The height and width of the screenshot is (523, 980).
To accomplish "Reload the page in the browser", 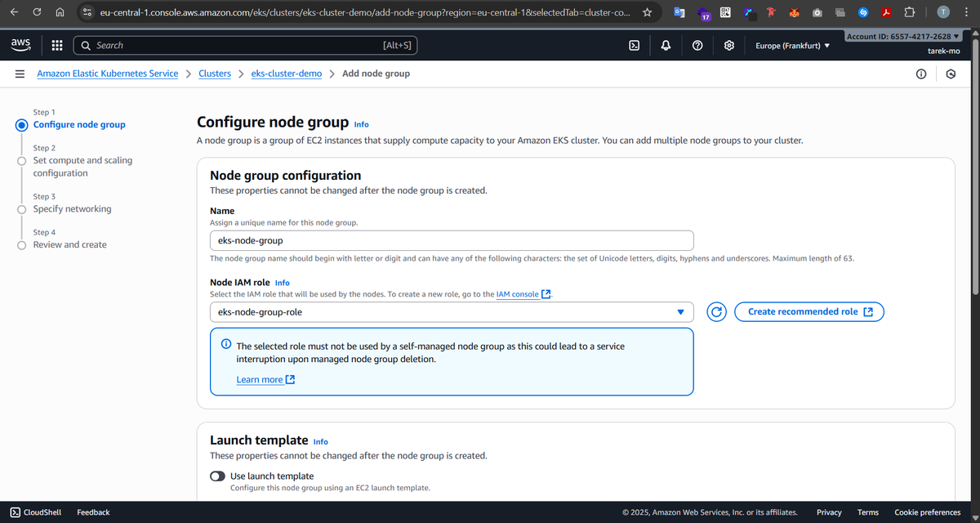I will 38,12.
